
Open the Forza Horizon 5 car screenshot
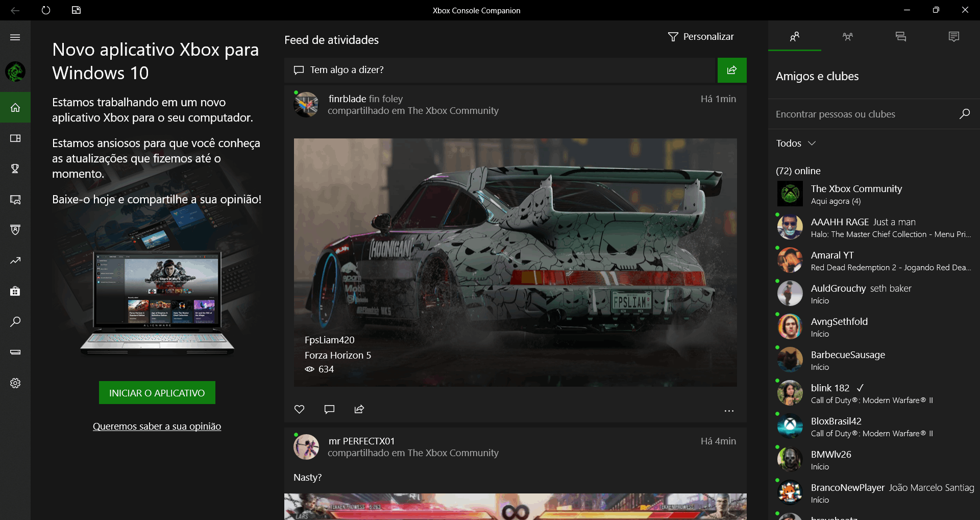coord(515,262)
